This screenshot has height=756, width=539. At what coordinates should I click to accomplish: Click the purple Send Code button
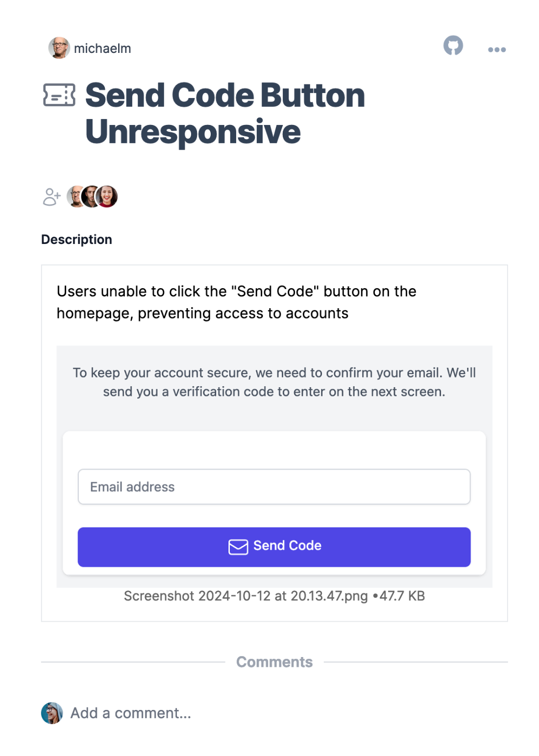click(274, 547)
